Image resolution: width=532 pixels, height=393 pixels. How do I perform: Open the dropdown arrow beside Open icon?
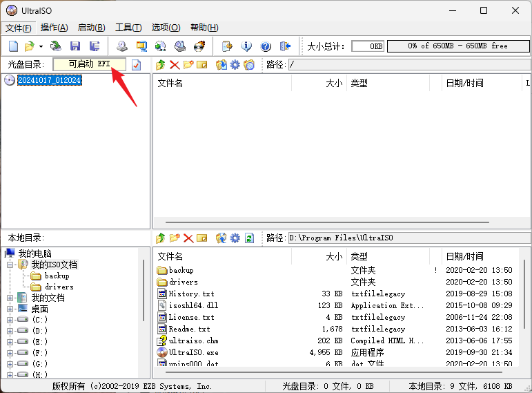coord(41,46)
